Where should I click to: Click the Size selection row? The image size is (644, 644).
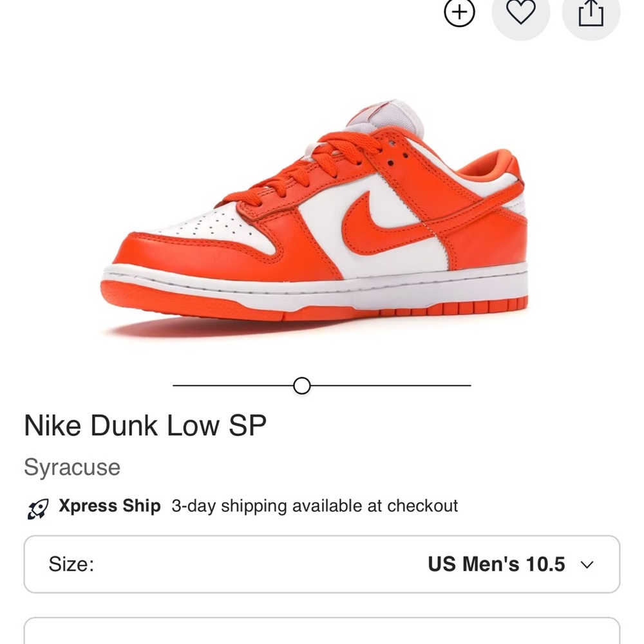coord(322,564)
